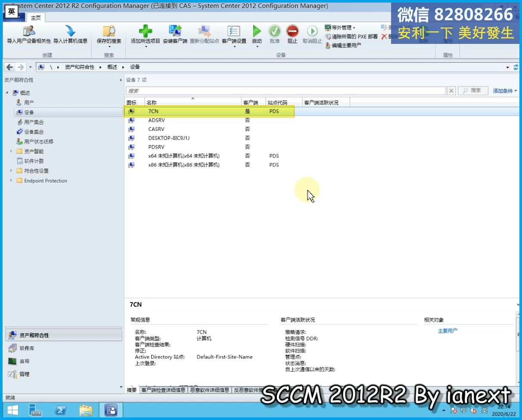
Task: Sort by the Name (名称) column header
Action: pos(193,102)
